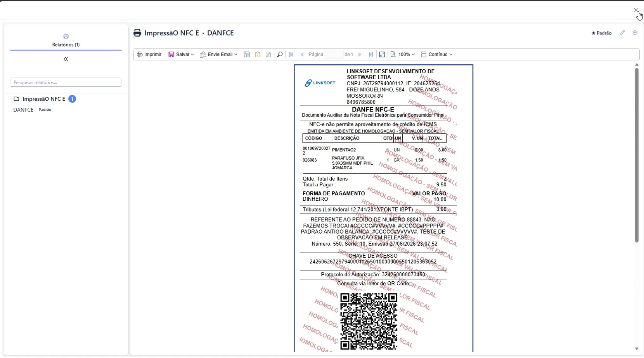644x358 pixels.
Task: Click the 'CHAVE DE ACESSO' heading
Action: coord(373,256)
